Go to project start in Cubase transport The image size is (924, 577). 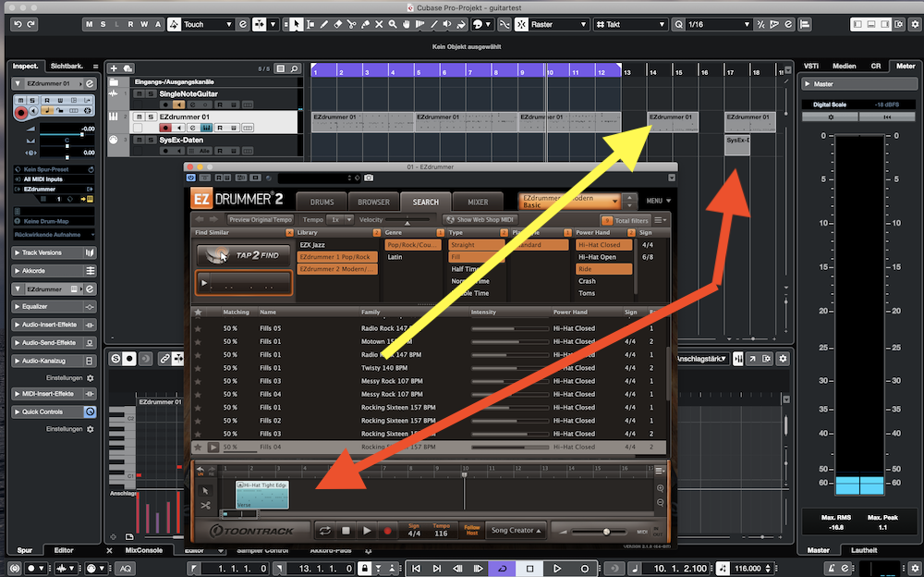click(416, 568)
